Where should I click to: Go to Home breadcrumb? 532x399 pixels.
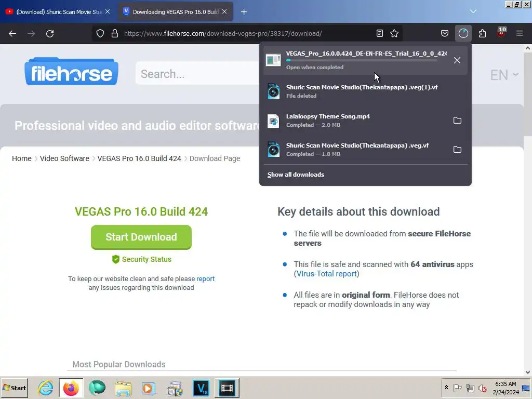tap(22, 158)
